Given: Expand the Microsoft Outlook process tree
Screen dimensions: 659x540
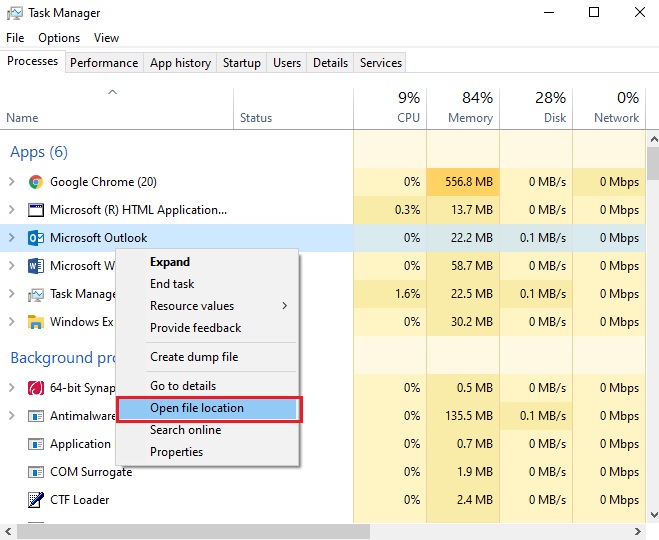Looking at the screenshot, I should pyautogui.click(x=12, y=237).
